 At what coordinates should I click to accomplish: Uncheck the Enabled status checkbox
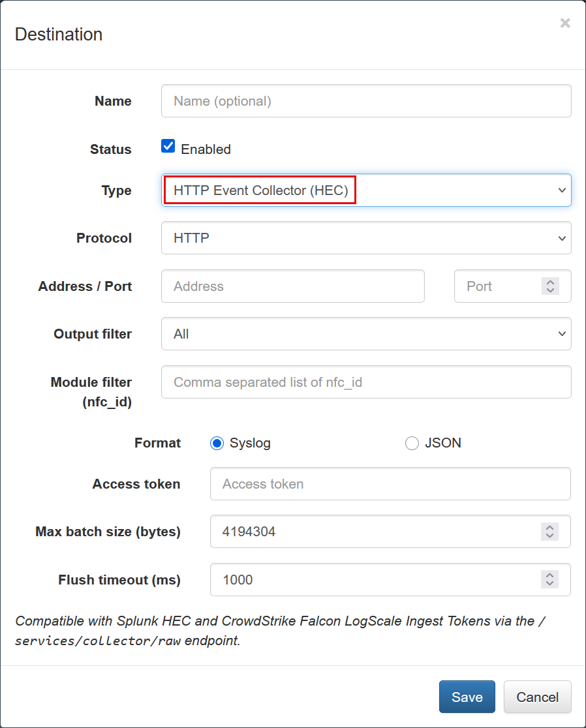click(168, 146)
